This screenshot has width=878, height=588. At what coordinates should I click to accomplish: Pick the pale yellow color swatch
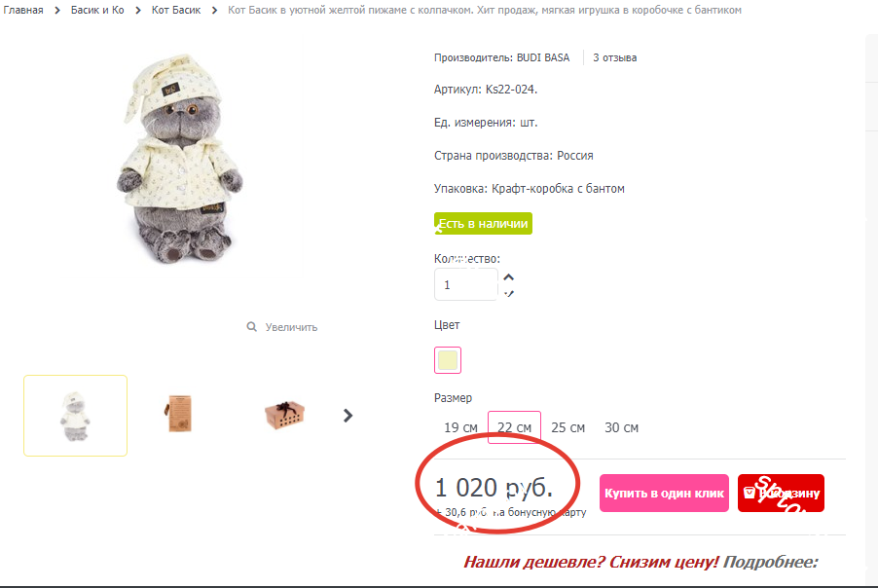tap(448, 360)
